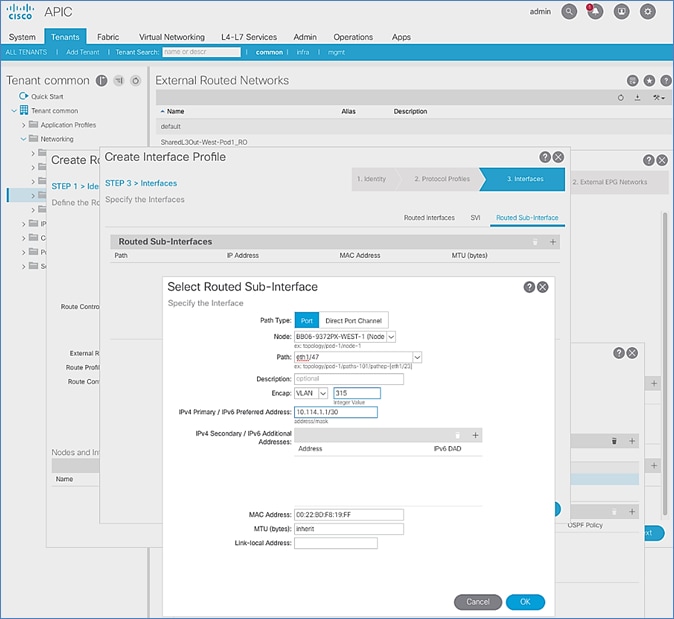
Task: Select the default row in networks table
Action: (414, 126)
